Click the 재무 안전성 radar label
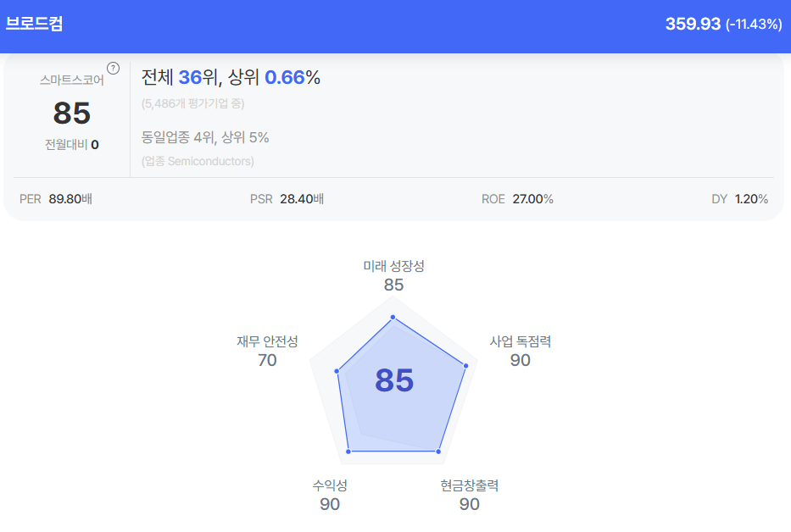This screenshot has height=532, width=791. point(267,341)
